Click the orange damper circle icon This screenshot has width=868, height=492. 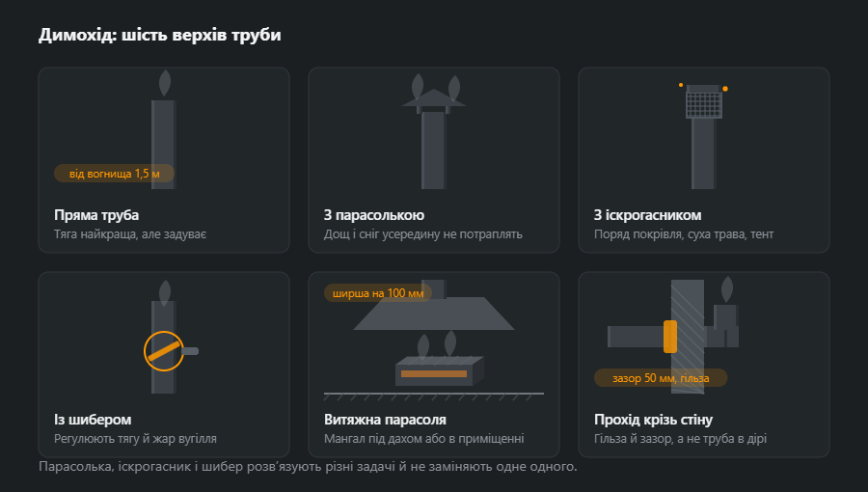164,351
